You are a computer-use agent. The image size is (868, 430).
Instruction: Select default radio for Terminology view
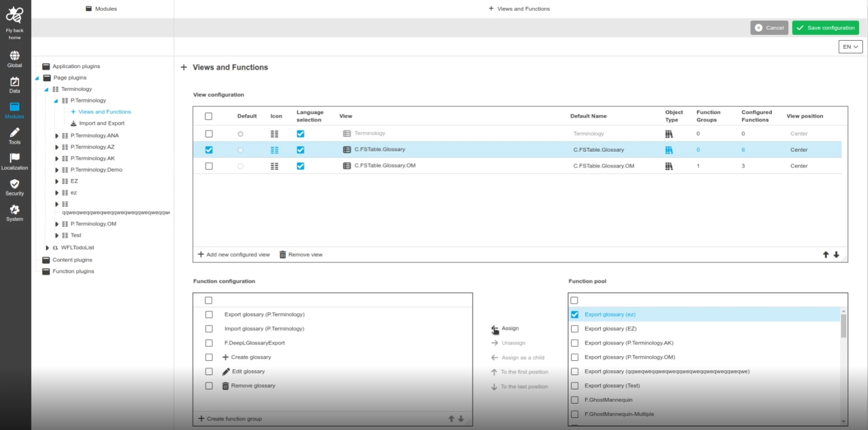241,134
